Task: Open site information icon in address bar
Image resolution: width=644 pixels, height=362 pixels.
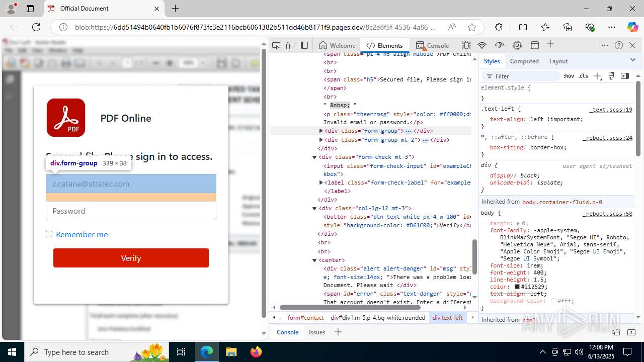Action: [x=63, y=27]
